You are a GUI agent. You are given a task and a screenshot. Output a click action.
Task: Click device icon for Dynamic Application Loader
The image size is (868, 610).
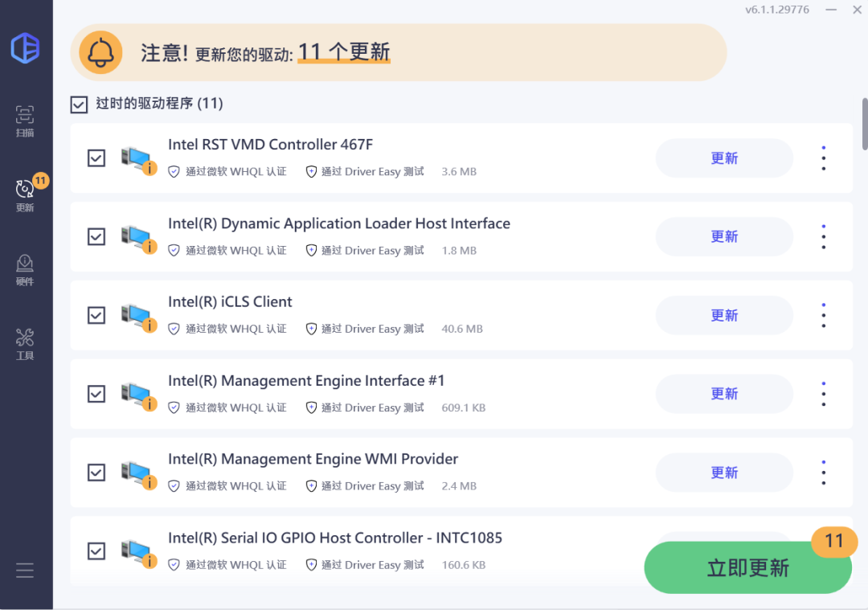tap(138, 239)
